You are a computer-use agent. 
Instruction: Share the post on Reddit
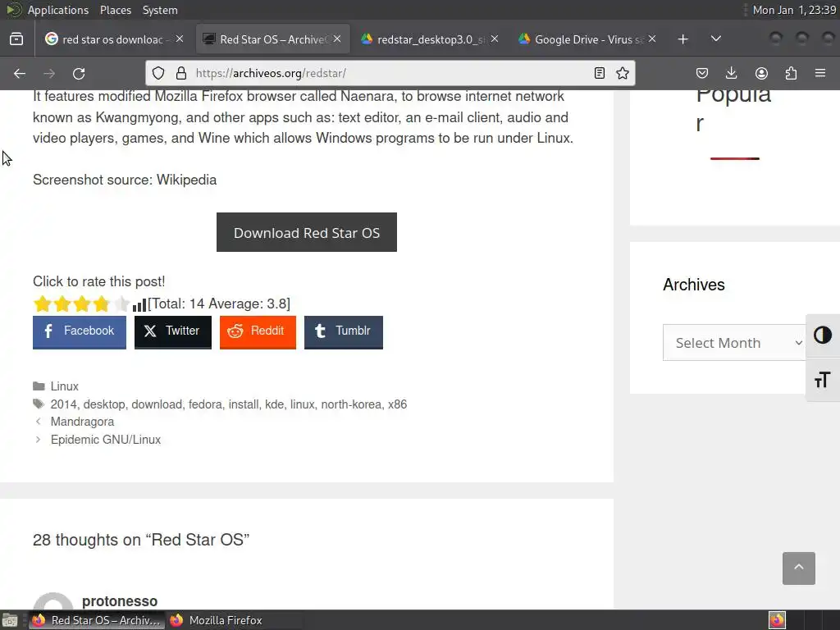point(258,331)
